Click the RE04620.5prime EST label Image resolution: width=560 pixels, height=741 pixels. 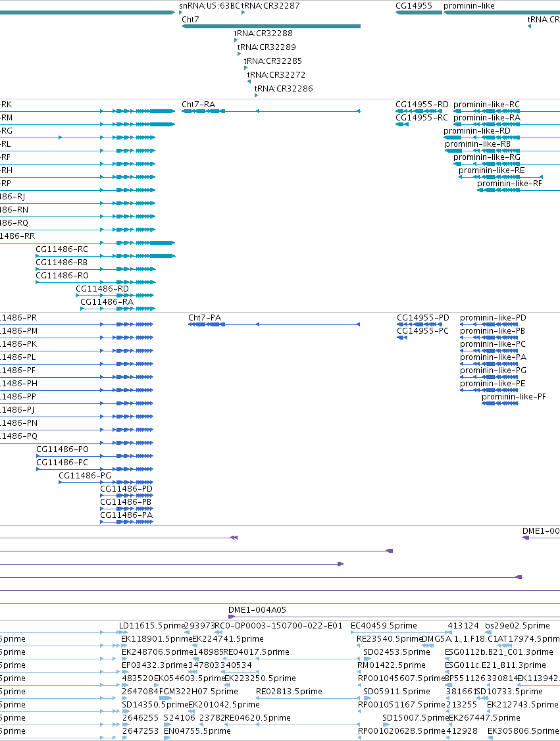coord(257,719)
